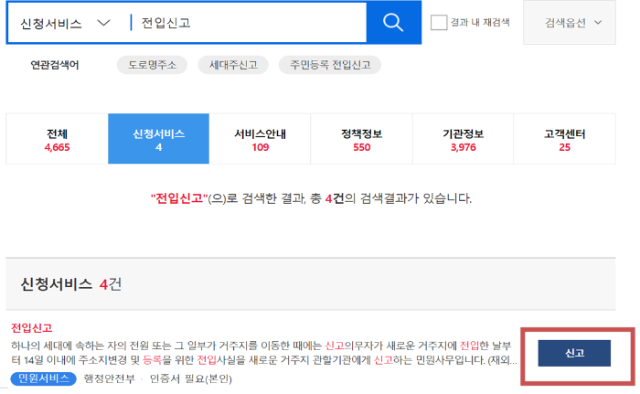This screenshot has width=640, height=394.
Task: Switch to the 정책정보 550 tab
Action: tap(362, 139)
